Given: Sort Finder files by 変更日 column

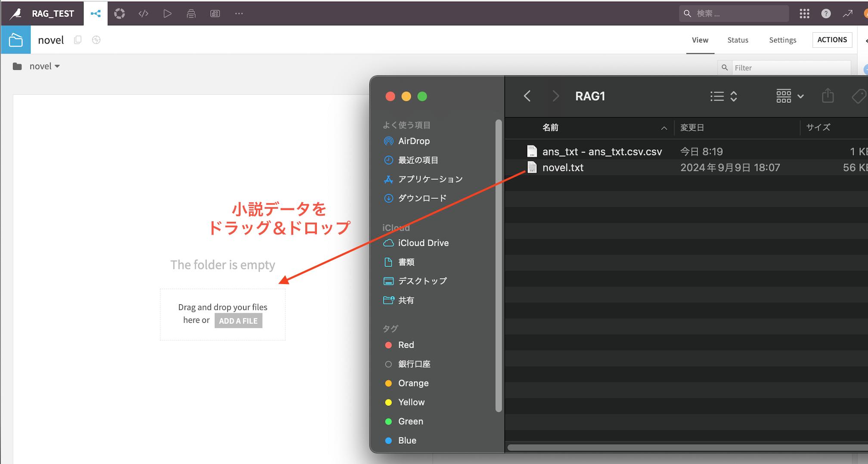Looking at the screenshot, I should [x=692, y=127].
